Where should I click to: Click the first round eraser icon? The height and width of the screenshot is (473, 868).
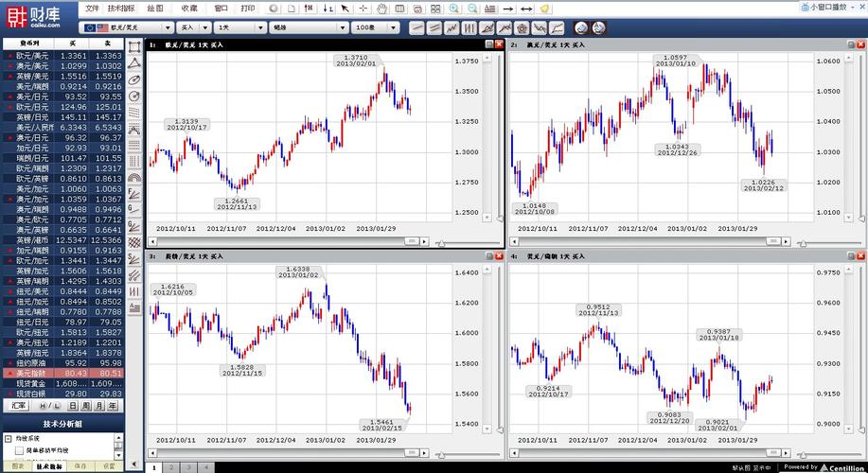coord(580,27)
